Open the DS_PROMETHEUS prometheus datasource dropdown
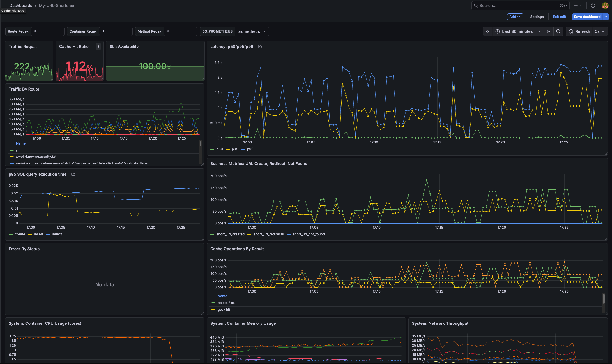 [251, 31]
